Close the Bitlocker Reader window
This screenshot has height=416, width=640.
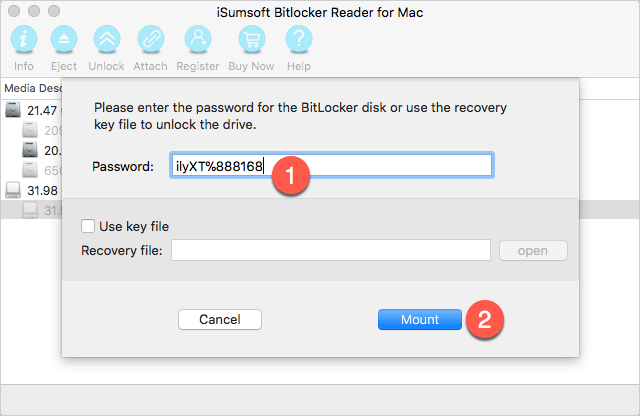click(13, 10)
